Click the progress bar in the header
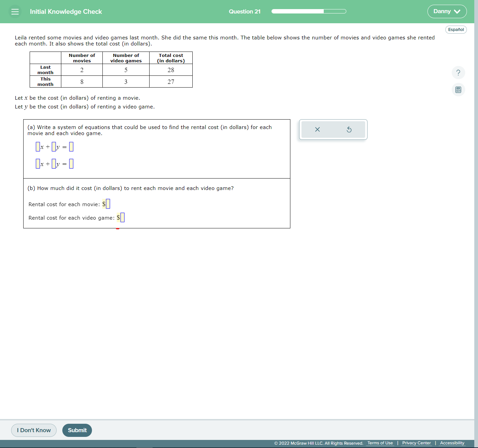Image resolution: width=478 pixels, height=448 pixels. [x=309, y=11]
